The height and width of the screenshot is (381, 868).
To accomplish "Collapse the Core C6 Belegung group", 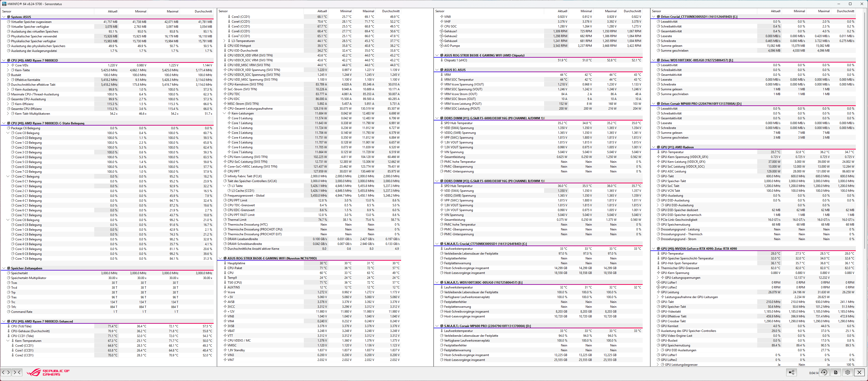I will pos(8,220).
